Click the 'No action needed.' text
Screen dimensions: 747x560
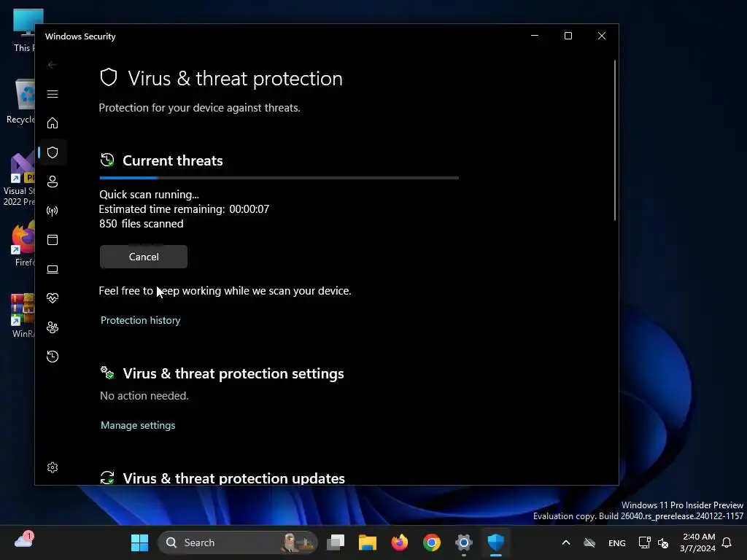pos(144,396)
